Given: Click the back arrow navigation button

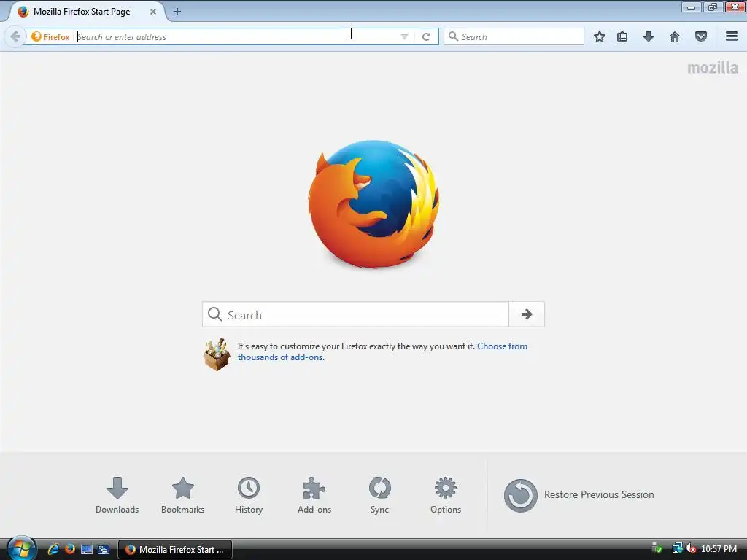Looking at the screenshot, I should click(15, 36).
